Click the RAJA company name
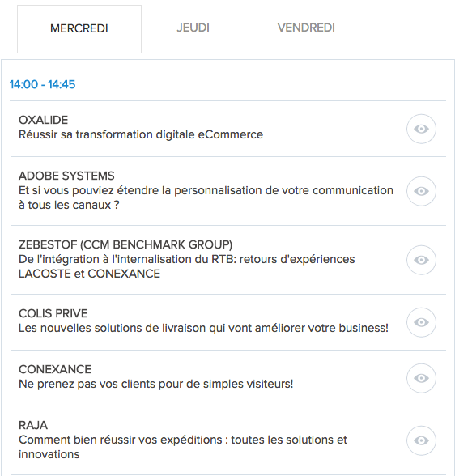 (x=33, y=425)
